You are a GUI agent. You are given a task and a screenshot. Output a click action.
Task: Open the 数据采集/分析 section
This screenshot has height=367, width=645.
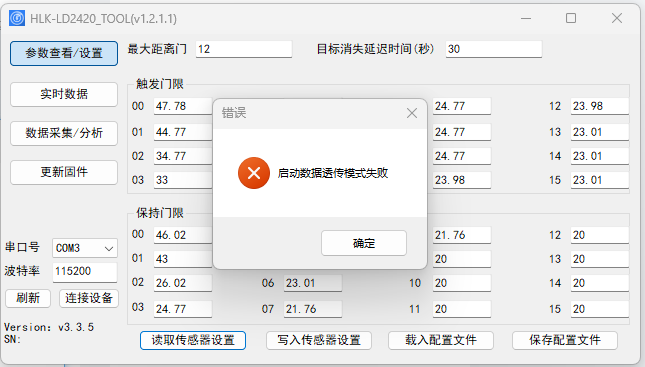(64, 133)
